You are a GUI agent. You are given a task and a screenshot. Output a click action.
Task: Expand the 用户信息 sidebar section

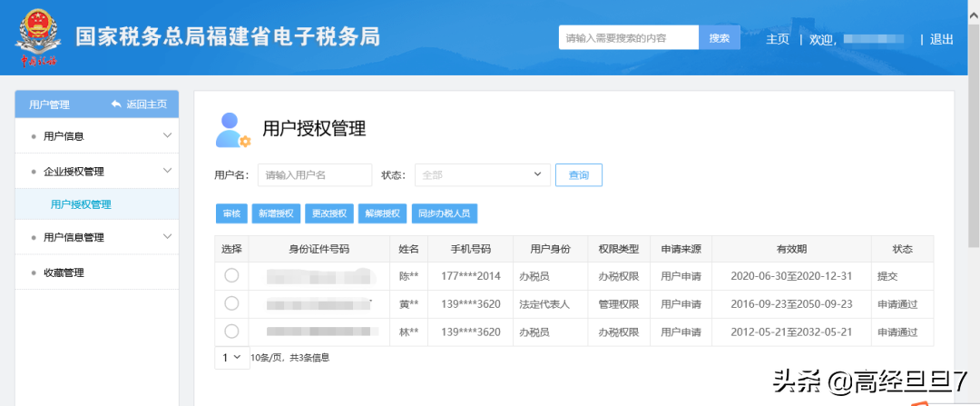pyautogui.click(x=97, y=135)
